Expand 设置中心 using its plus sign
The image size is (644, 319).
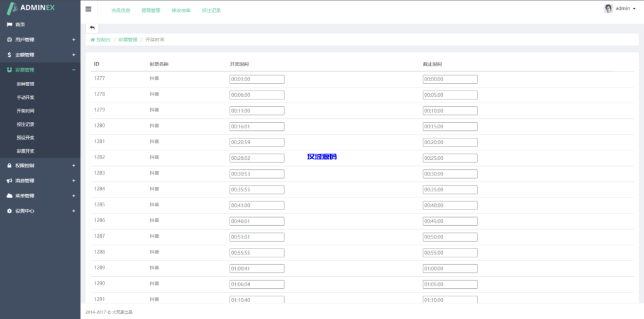point(74,211)
